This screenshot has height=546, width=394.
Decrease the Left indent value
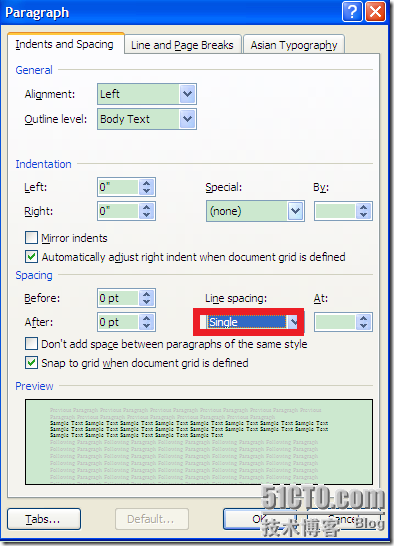pyautogui.click(x=147, y=191)
